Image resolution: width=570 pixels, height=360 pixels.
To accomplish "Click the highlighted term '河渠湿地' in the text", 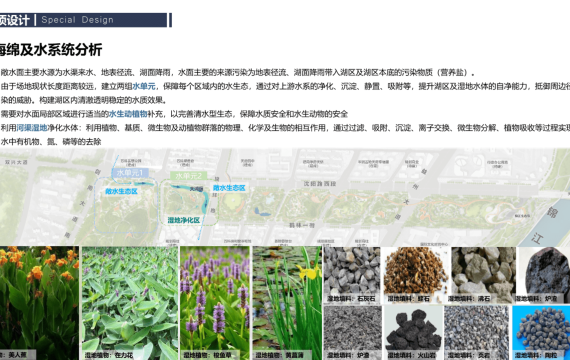I will point(32,128).
